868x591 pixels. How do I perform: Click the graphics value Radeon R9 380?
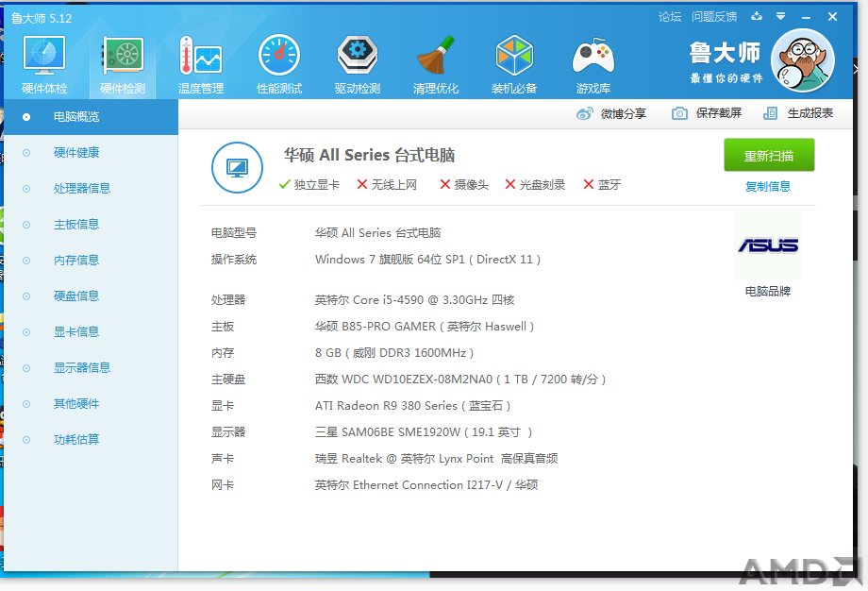[x=413, y=406]
